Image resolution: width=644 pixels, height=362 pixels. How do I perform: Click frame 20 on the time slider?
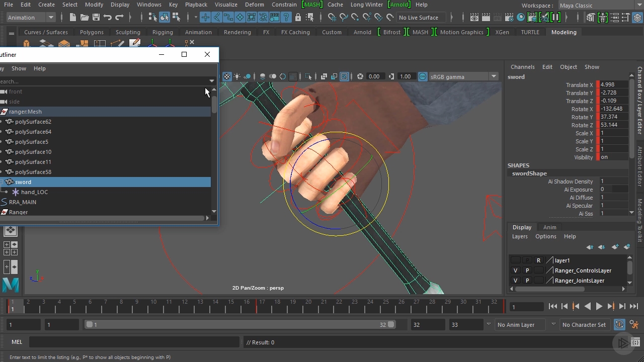[x=308, y=305]
